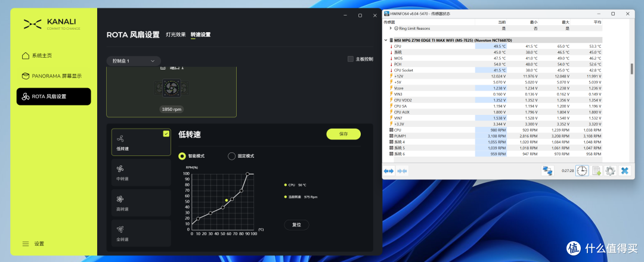Select the 低转速 low-speed fan icon
644x262 pixels.
[x=120, y=139]
